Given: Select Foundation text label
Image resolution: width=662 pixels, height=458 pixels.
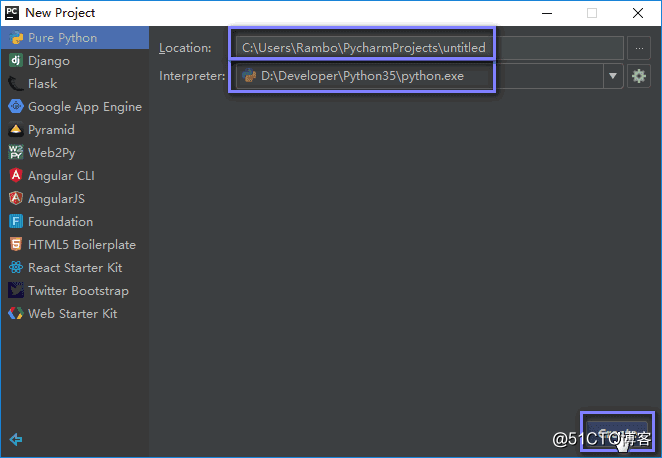Looking at the screenshot, I should point(60,222).
